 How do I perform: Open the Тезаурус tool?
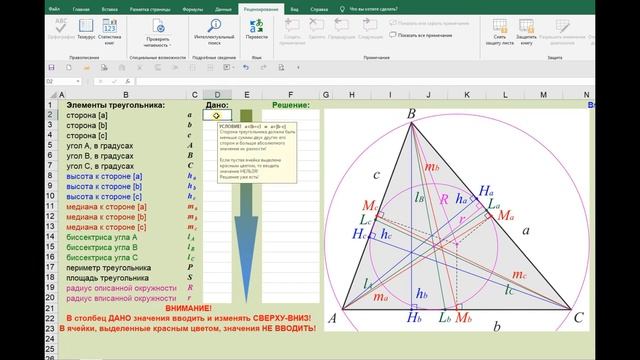[86, 29]
